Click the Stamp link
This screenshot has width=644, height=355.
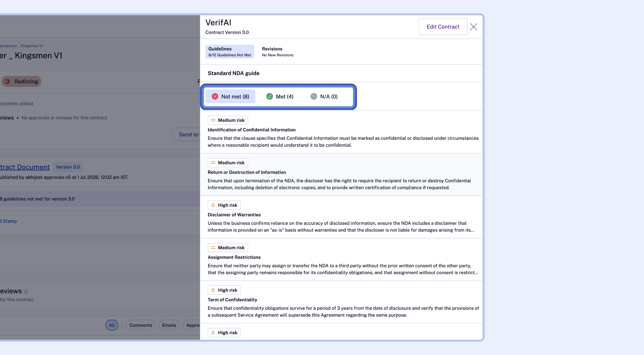pos(9,221)
